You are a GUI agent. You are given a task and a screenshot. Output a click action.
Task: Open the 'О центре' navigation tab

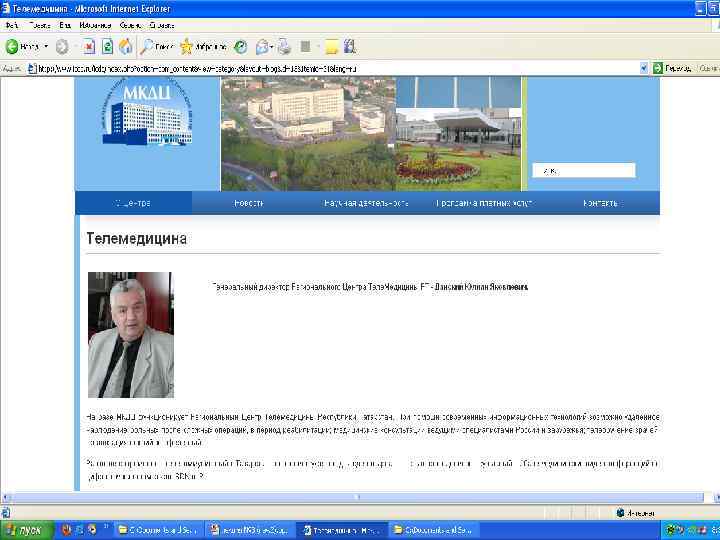tap(133, 203)
